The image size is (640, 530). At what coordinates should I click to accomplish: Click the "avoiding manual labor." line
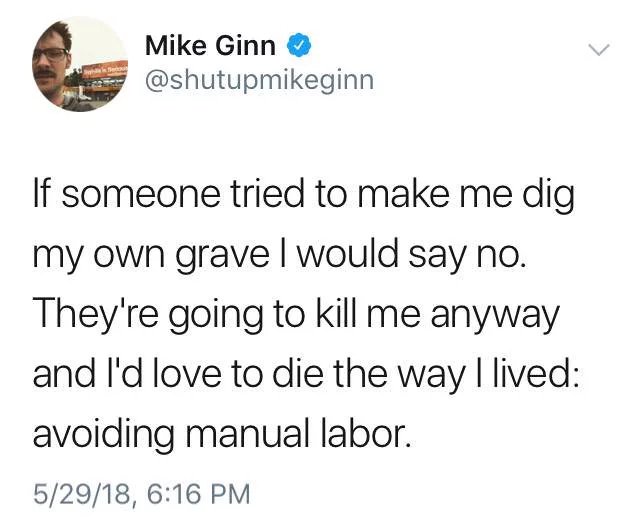click(x=221, y=434)
